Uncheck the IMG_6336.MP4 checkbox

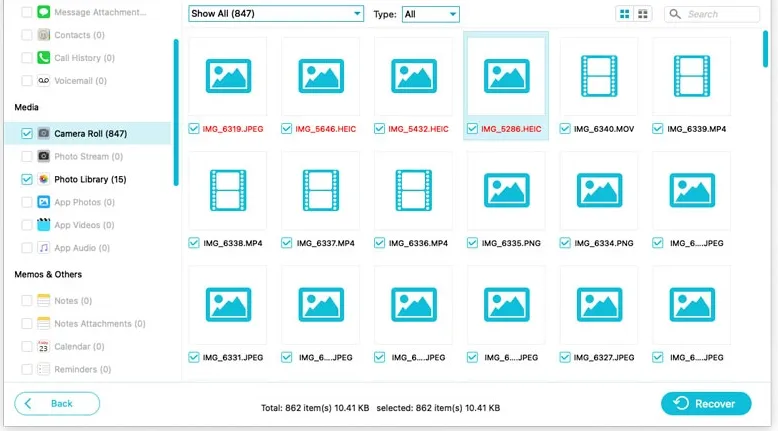click(x=380, y=243)
